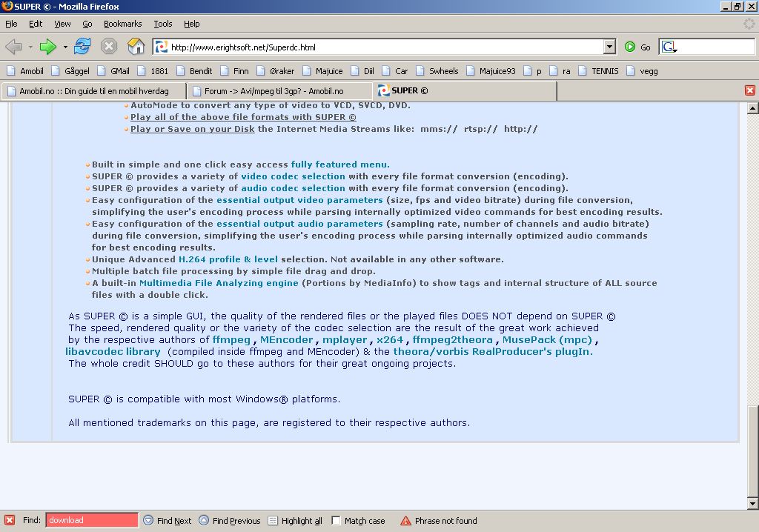The image size is (759, 532).
Task: Open the GMail bookmark
Action: 113,71
